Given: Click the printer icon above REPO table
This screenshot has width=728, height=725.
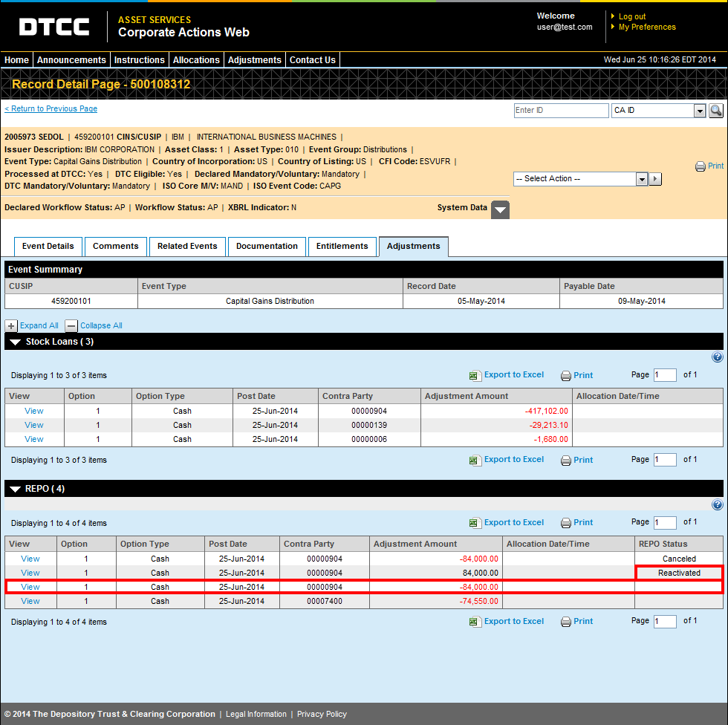Looking at the screenshot, I should click(x=565, y=523).
